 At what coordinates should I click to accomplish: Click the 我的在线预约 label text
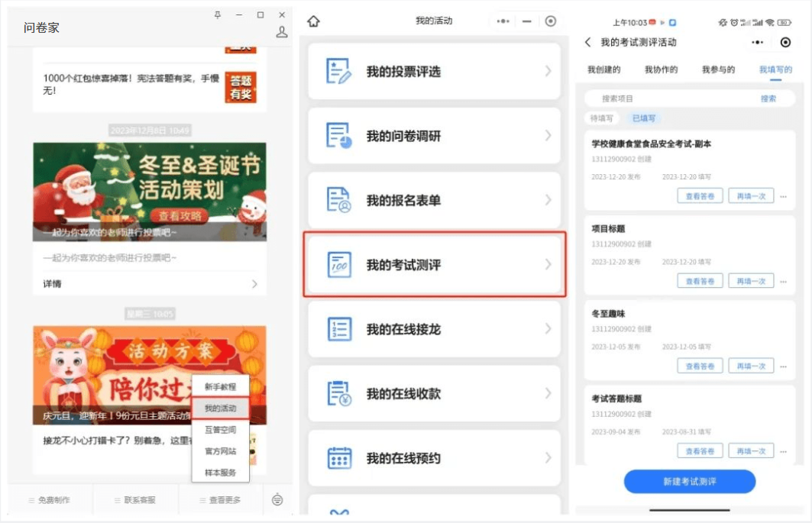pyautogui.click(x=403, y=458)
